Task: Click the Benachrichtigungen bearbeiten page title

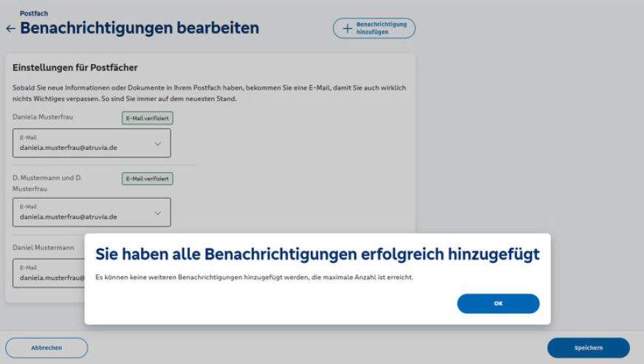Action: pos(140,28)
